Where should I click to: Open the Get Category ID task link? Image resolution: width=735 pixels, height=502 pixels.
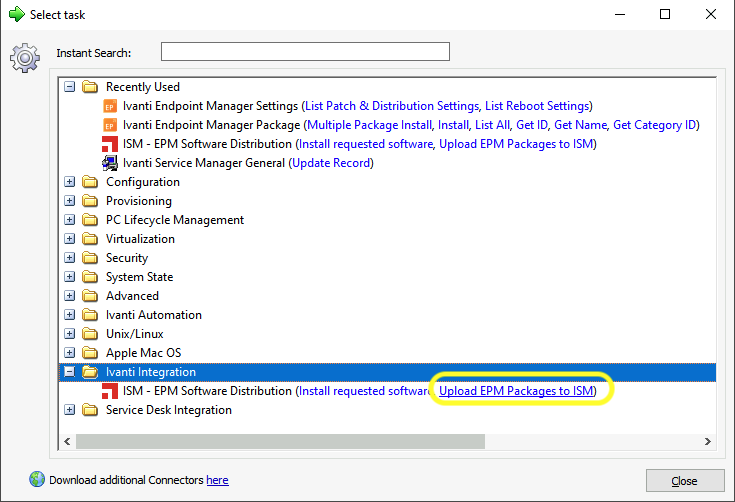(654, 125)
